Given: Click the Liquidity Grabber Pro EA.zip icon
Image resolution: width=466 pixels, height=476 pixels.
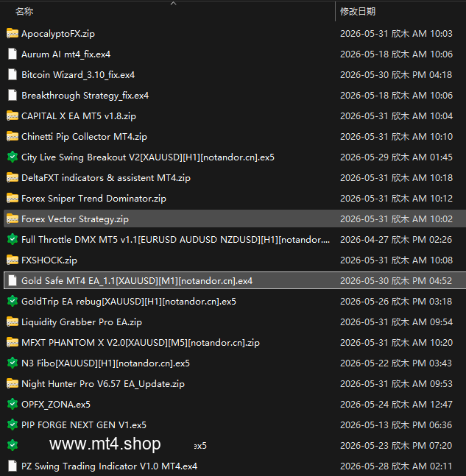Looking at the screenshot, I should pos(13,322).
